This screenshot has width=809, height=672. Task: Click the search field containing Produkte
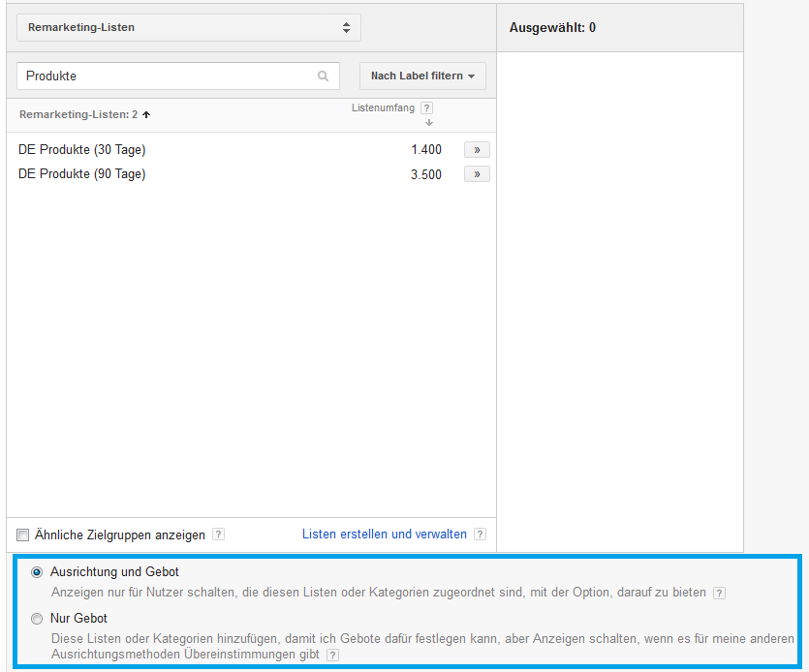165,76
